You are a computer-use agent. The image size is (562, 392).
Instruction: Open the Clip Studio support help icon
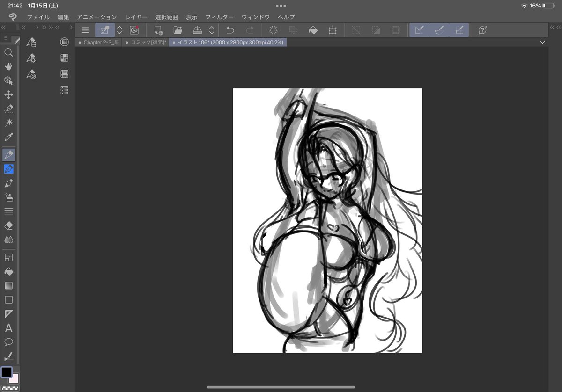click(482, 30)
